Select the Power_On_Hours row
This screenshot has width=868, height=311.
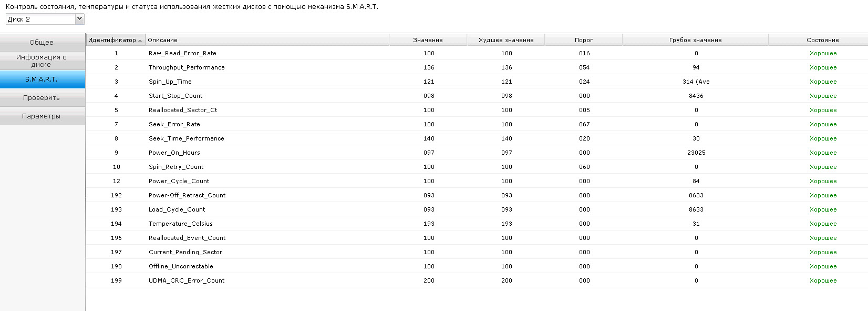click(477, 153)
